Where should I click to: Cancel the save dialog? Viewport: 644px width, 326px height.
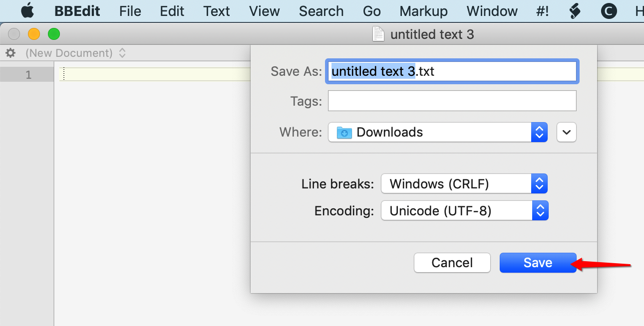click(x=452, y=263)
